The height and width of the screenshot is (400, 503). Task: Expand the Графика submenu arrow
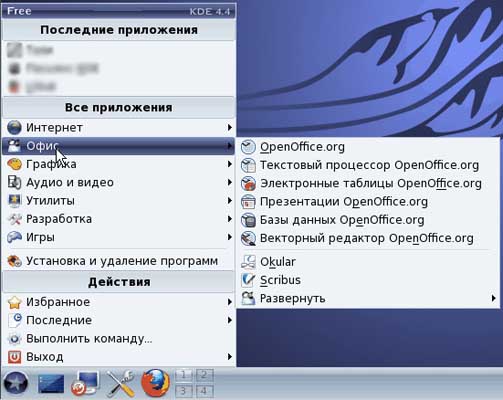coord(229,164)
